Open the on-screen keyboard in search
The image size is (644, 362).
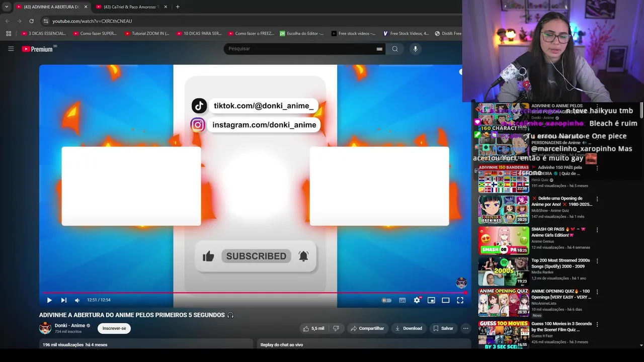tap(379, 49)
